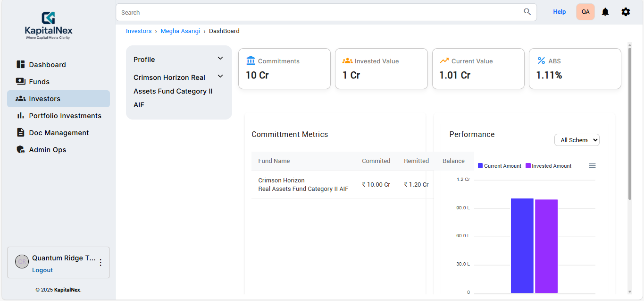
Task: Click the ABS percent icon
Action: point(541,60)
